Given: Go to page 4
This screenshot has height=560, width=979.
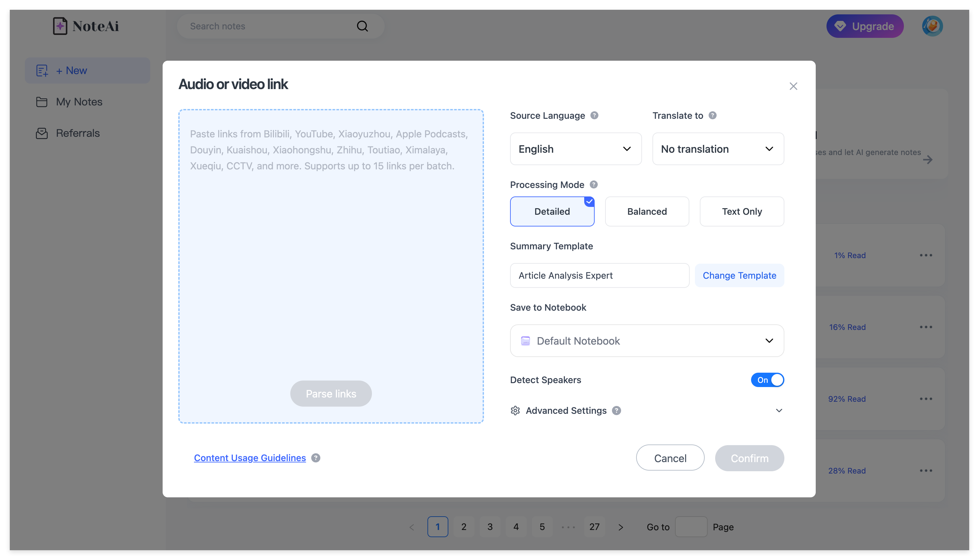Looking at the screenshot, I should (x=516, y=527).
